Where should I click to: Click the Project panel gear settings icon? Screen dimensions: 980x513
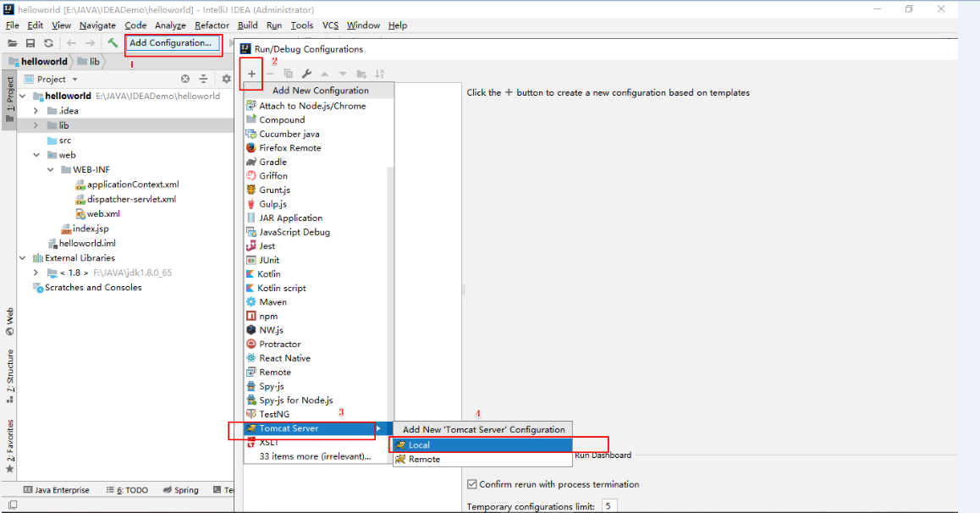[x=226, y=79]
